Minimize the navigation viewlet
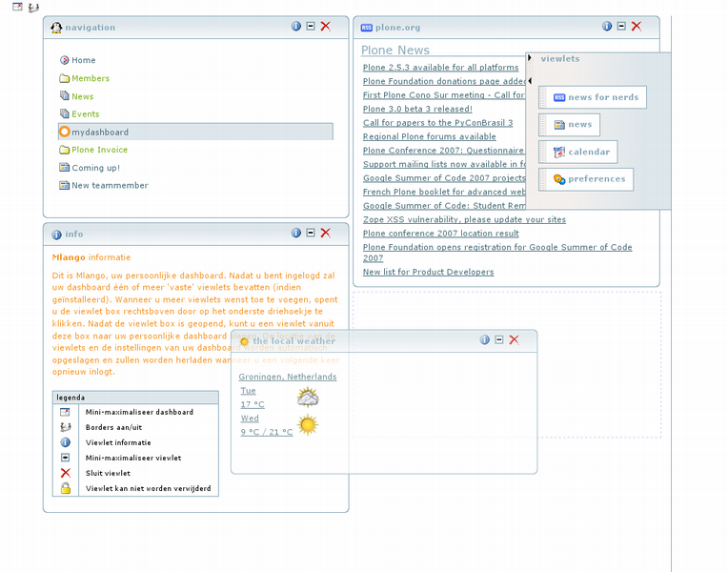The width and height of the screenshot is (728, 572). 311,27
